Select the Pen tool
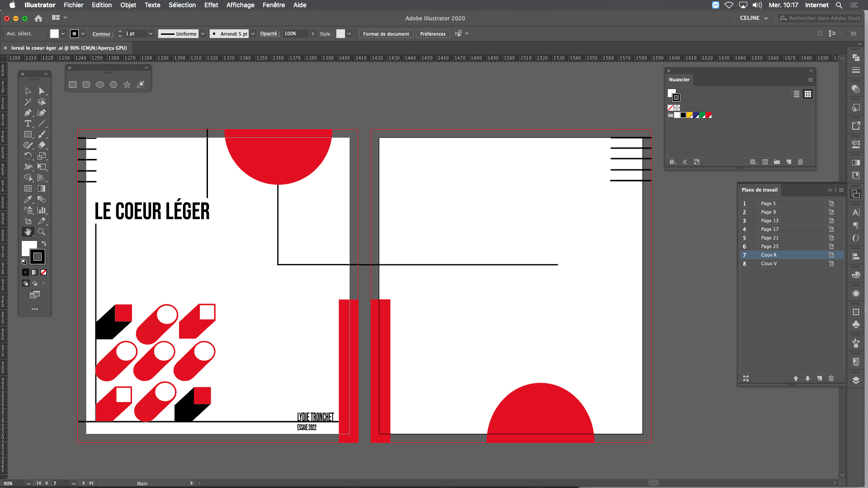The height and width of the screenshot is (488, 868). click(x=28, y=113)
